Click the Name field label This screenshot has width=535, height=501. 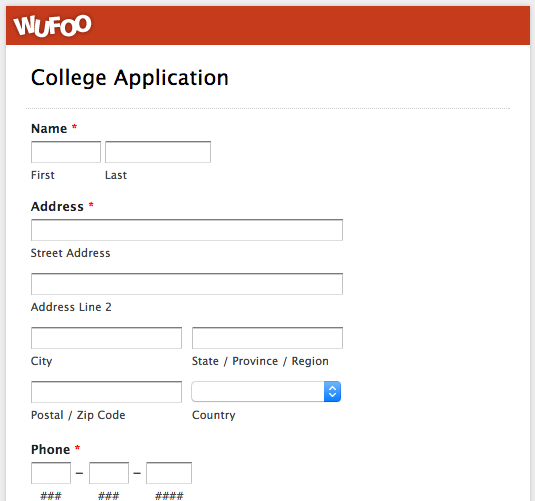[x=49, y=129]
